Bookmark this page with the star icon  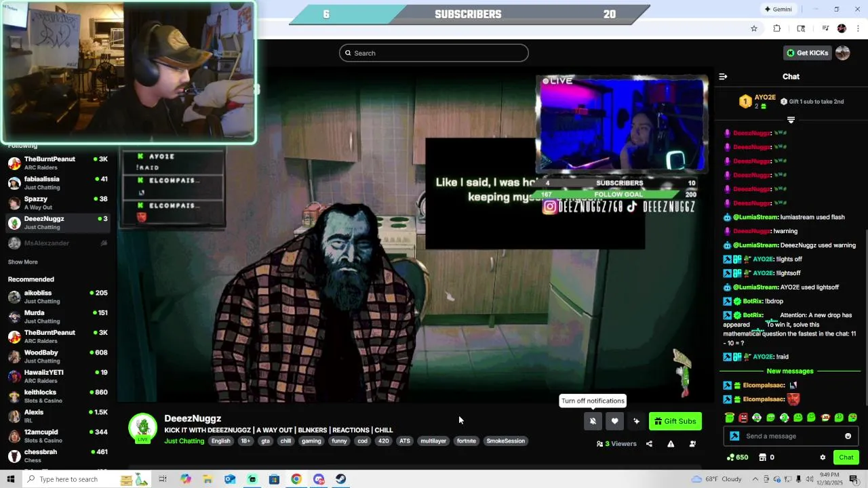[x=753, y=28]
